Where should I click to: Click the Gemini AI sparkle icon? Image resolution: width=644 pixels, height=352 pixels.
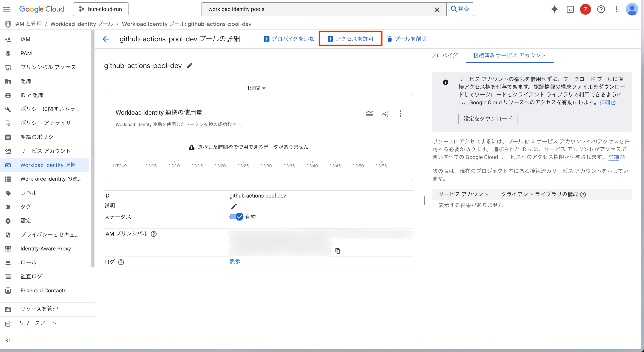pos(554,9)
